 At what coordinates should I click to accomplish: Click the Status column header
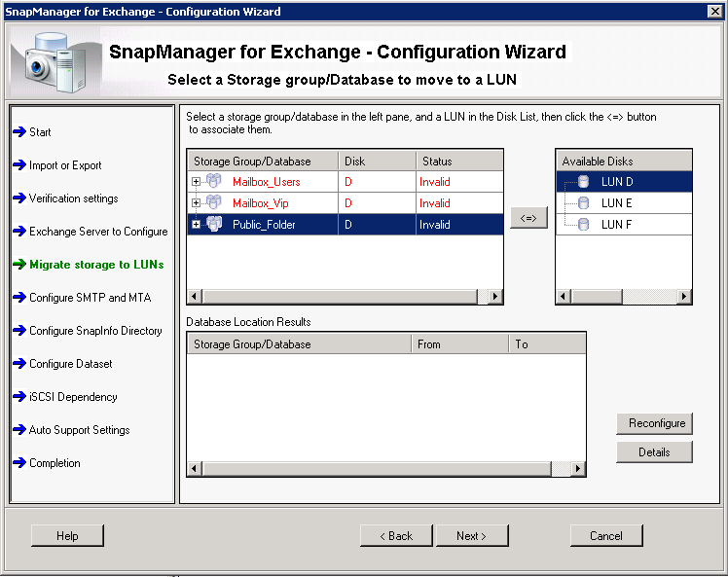point(459,161)
